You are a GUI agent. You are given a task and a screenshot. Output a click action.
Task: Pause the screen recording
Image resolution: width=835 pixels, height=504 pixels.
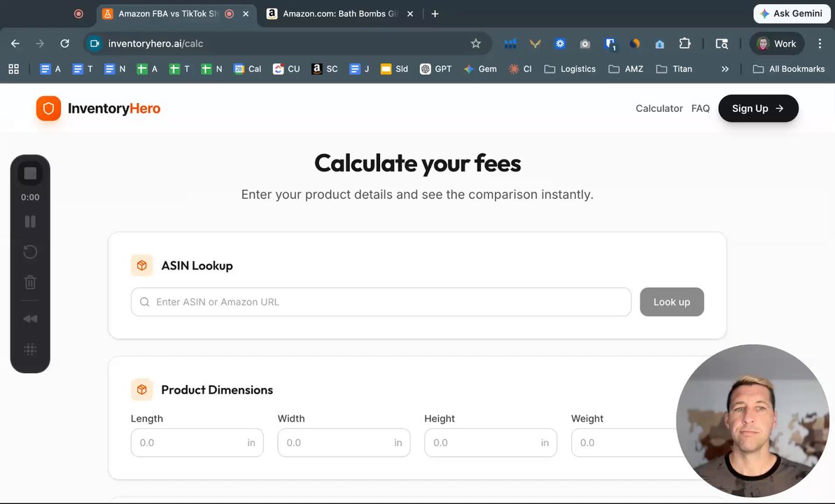(30, 222)
